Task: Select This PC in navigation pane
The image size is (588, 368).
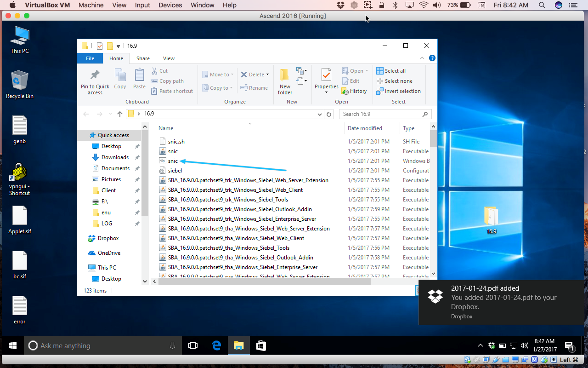Action: pyautogui.click(x=107, y=268)
